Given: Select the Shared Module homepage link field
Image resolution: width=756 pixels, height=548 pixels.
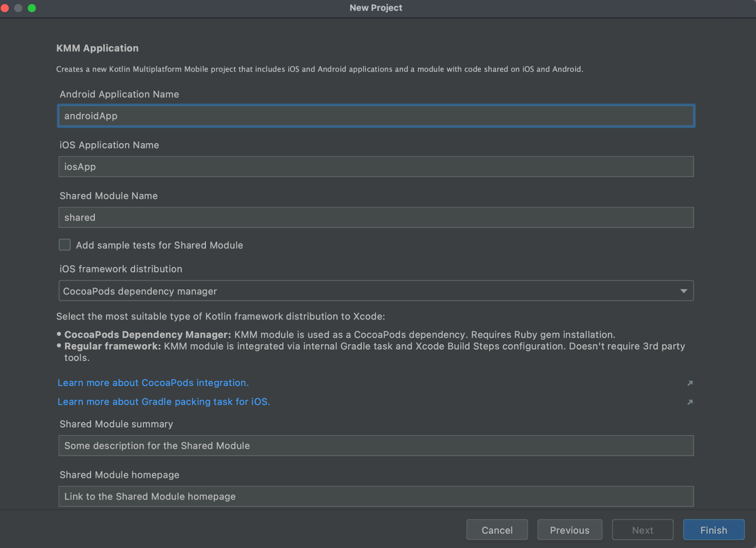Looking at the screenshot, I should pyautogui.click(x=376, y=497).
